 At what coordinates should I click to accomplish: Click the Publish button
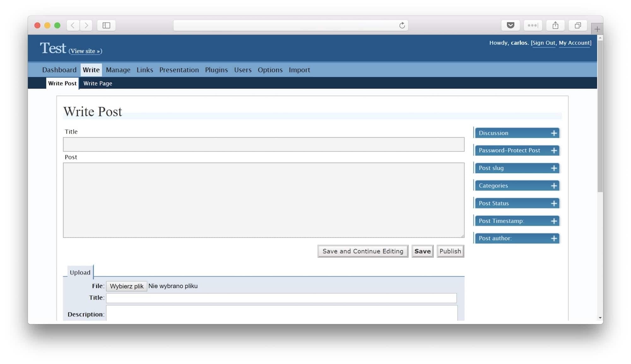pos(450,251)
